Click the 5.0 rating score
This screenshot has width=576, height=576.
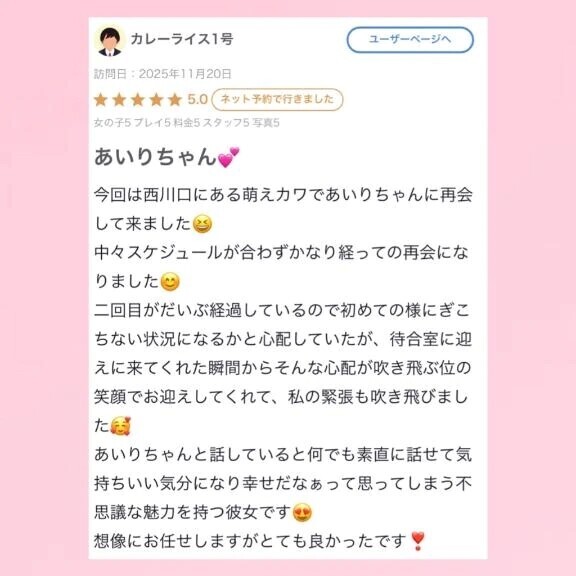coord(198,100)
